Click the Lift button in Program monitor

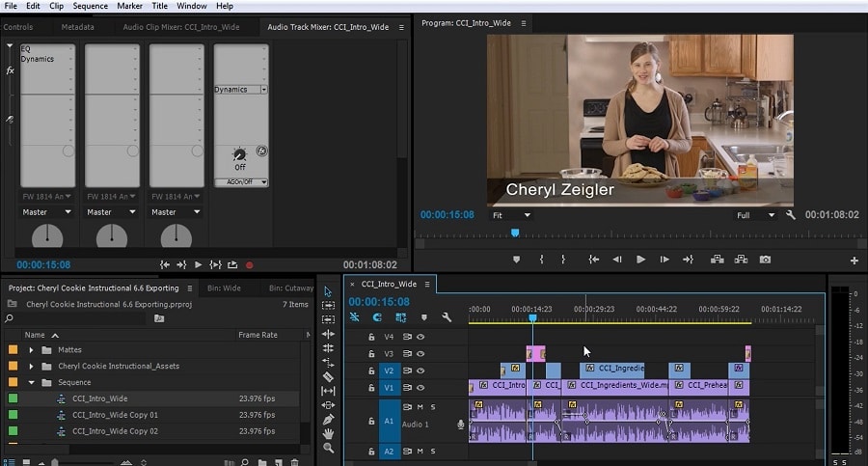718,260
